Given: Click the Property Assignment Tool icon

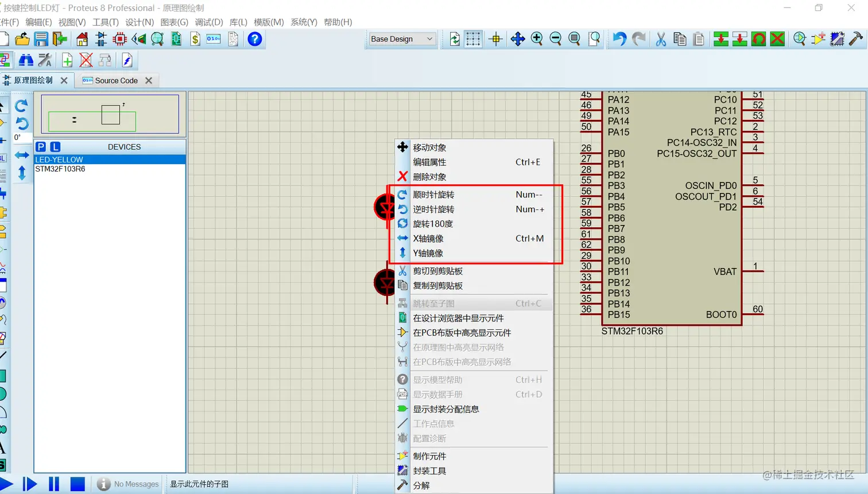Looking at the screenshot, I should coord(45,60).
